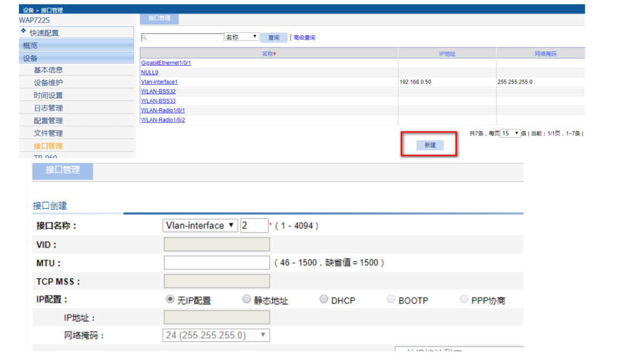Select the DHCP radio button

click(x=324, y=299)
